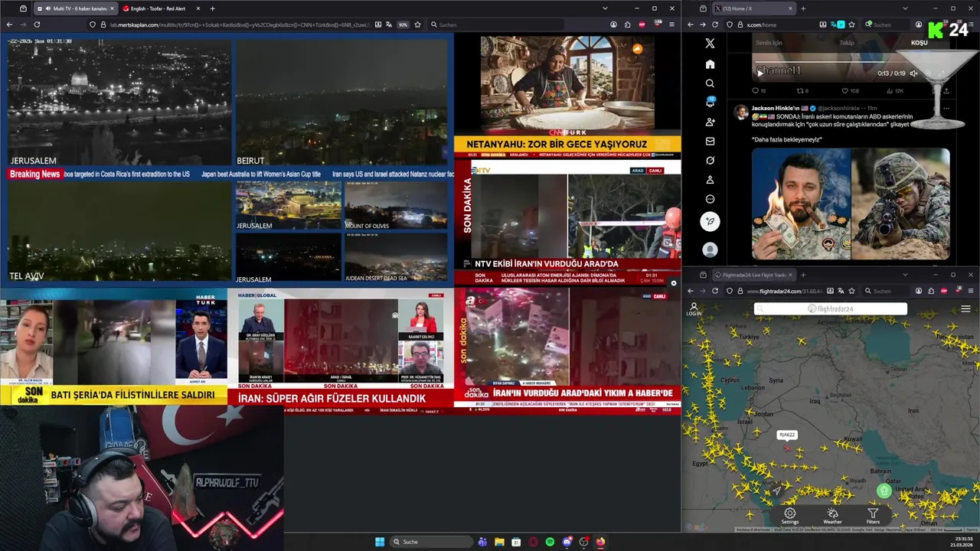Switch to Takip tab on X

click(847, 43)
